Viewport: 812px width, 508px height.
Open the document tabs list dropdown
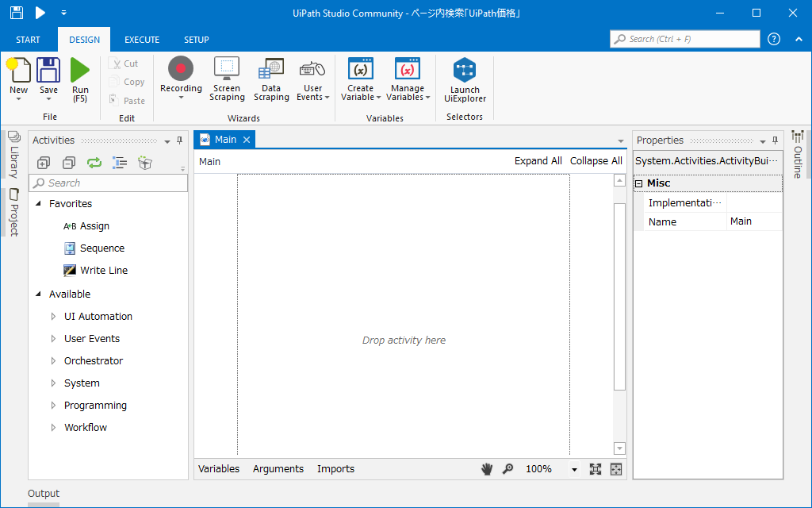(620, 141)
